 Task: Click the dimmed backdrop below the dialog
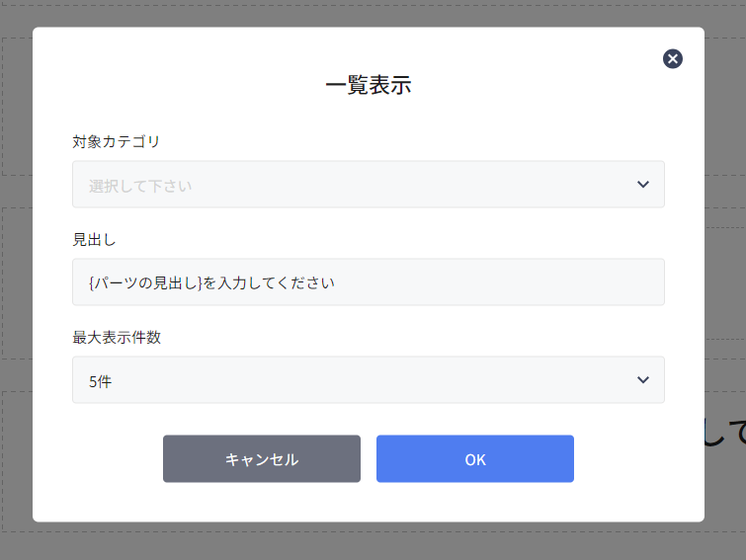point(368,541)
